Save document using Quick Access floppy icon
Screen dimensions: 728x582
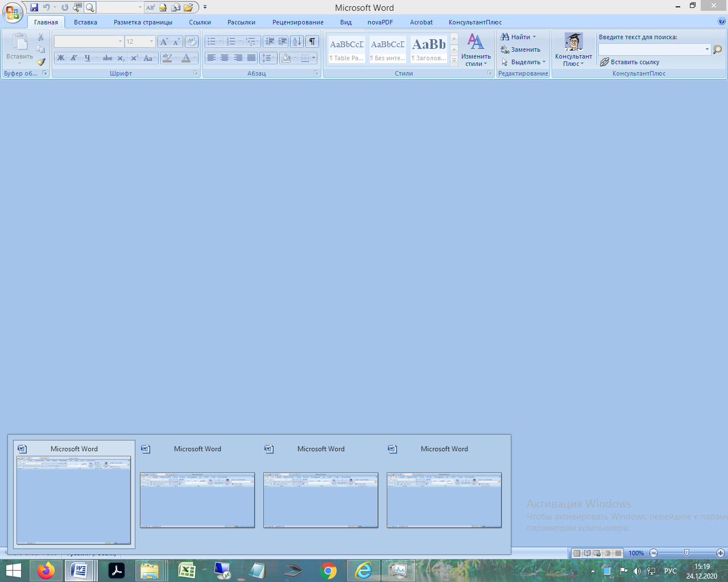(x=34, y=7)
